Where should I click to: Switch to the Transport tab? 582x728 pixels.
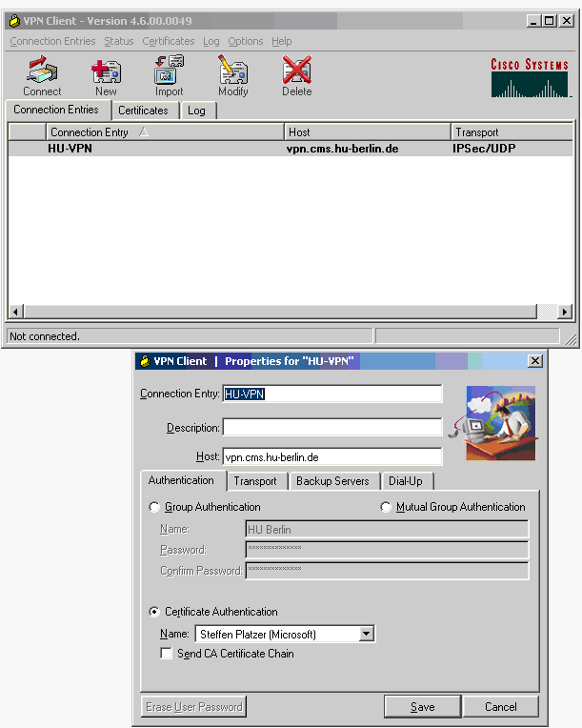coord(255,481)
